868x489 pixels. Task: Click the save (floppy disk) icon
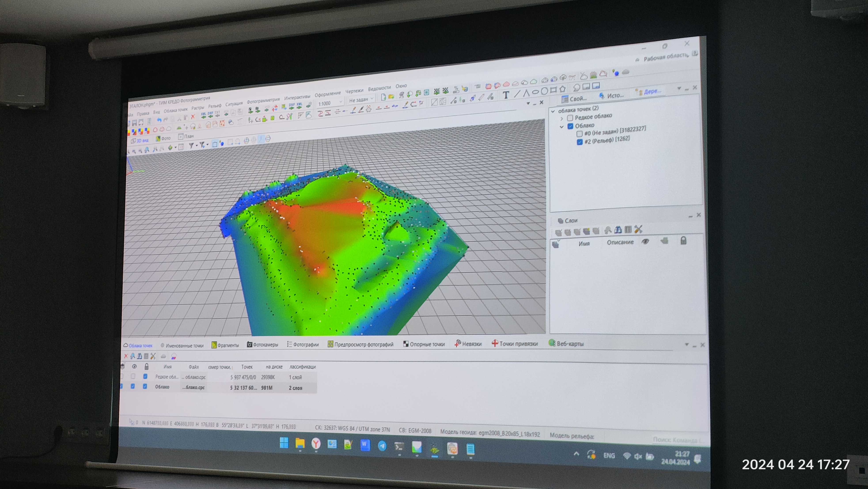[135, 122]
